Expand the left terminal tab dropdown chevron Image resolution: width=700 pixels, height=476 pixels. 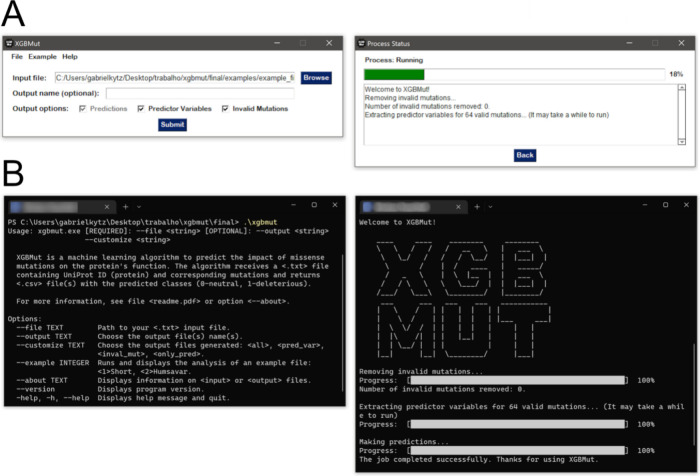[139, 207]
